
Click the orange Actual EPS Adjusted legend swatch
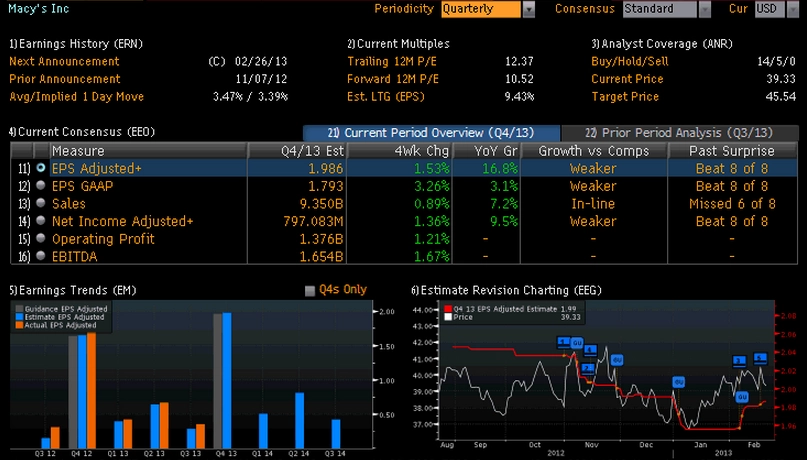point(20,325)
